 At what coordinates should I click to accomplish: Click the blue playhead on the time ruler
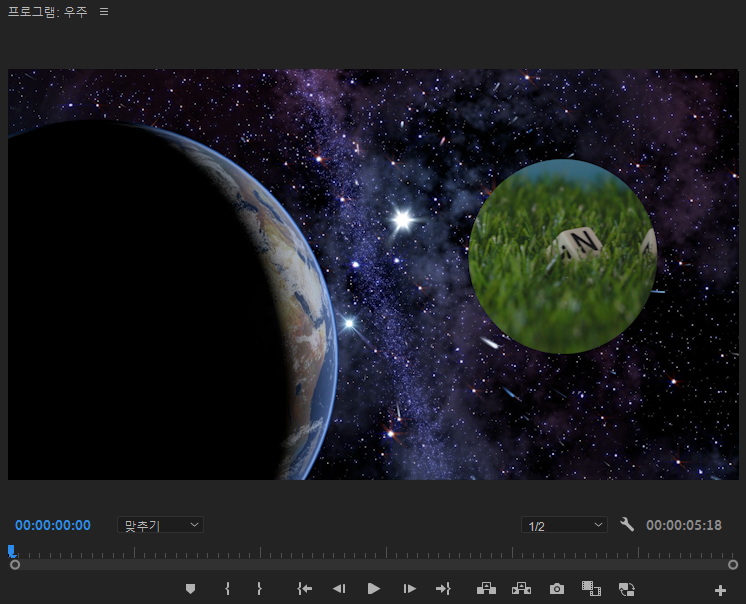pyautogui.click(x=12, y=550)
